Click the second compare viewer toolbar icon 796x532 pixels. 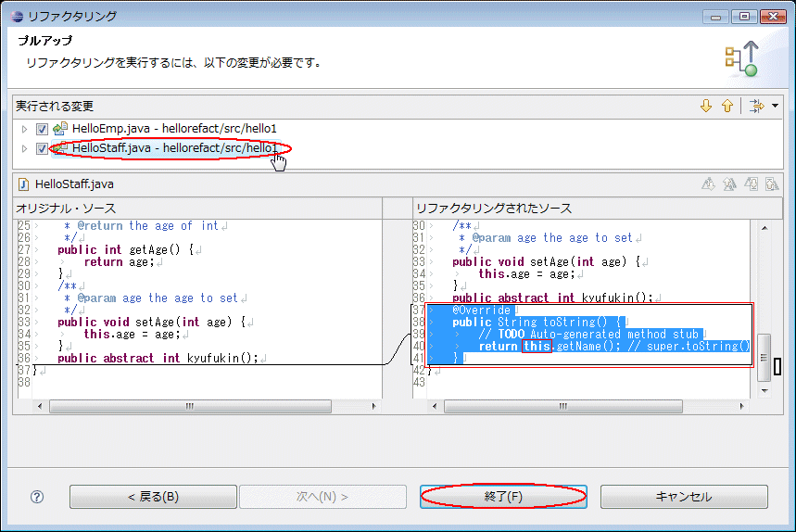click(729, 184)
